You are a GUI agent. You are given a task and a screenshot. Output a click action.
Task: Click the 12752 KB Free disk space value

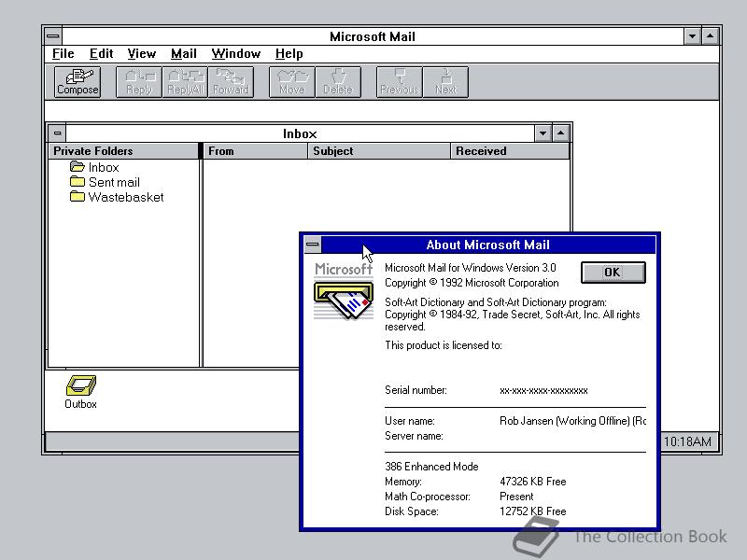532,511
